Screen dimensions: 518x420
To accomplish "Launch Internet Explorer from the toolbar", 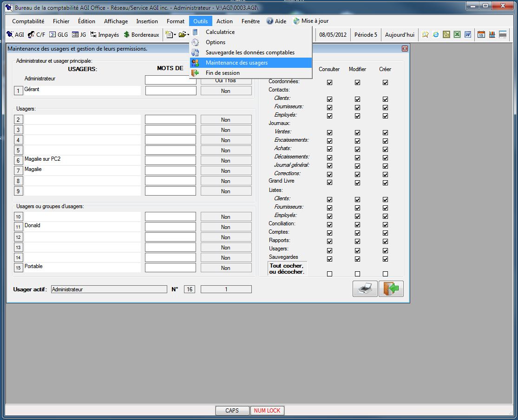I will (436, 34).
